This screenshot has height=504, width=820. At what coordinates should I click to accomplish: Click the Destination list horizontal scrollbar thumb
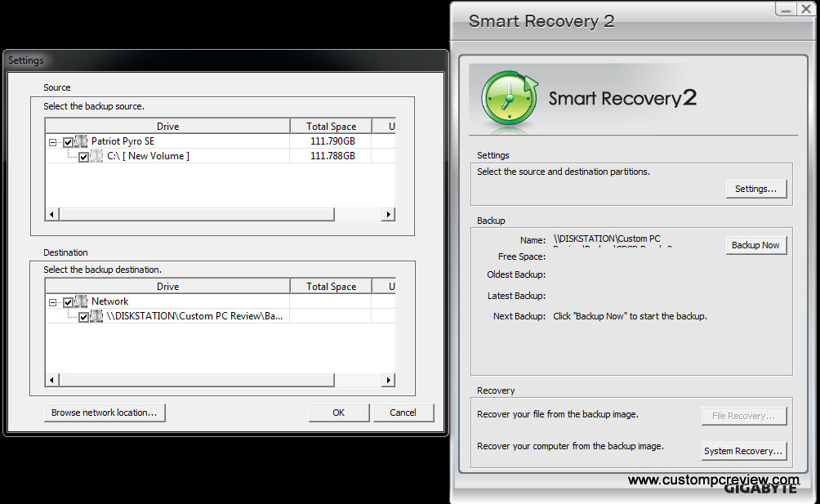coord(197,380)
